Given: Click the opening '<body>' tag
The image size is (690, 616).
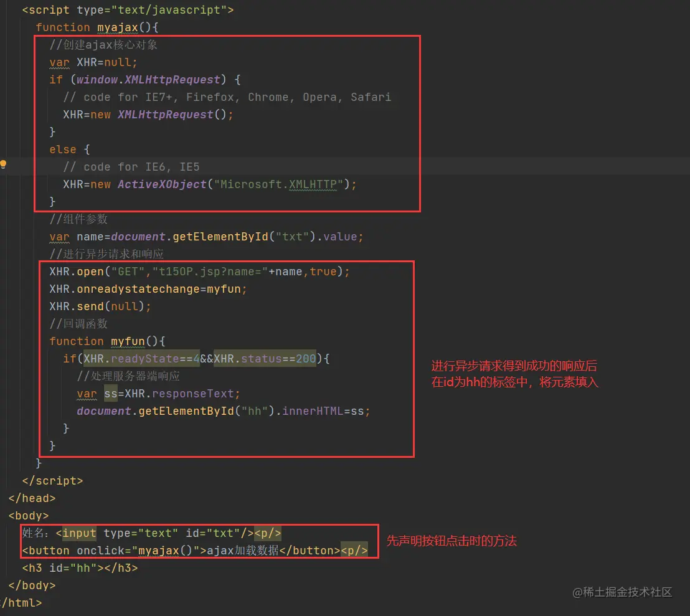Looking at the screenshot, I should 29,515.
